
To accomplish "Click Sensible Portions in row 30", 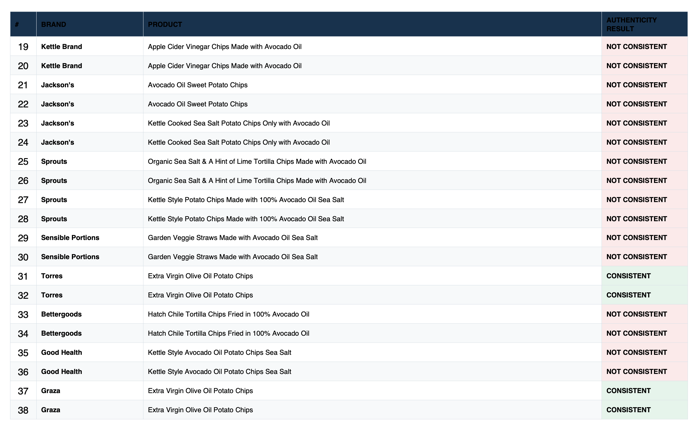I will [x=70, y=257].
